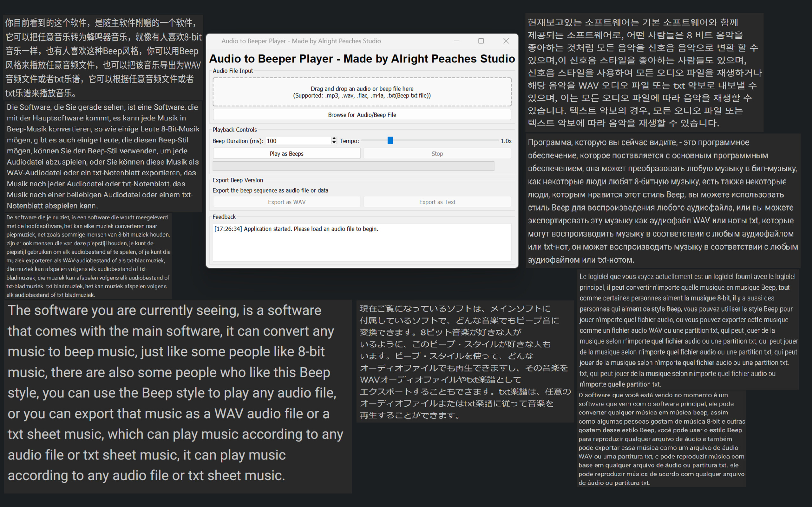Image resolution: width=812 pixels, height=507 pixels.
Task: Click the drag and drop audio area
Action: [x=362, y=92]
